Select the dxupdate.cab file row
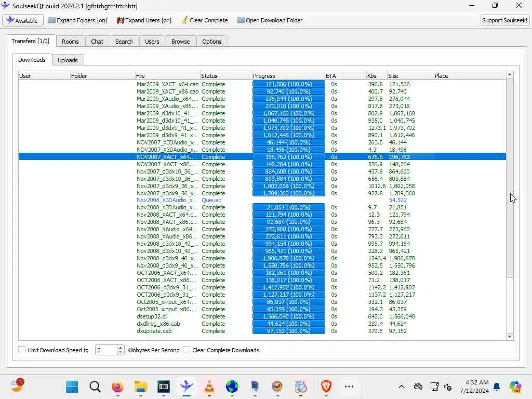This screenshot has width=532, height=399. (262, 331)
